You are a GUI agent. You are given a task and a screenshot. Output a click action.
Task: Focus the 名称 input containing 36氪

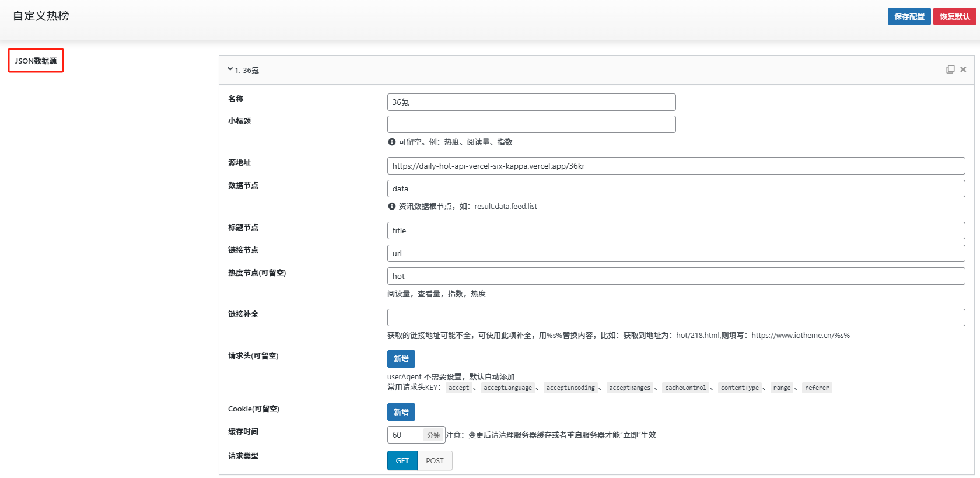pyautogui.click(x=531, y=102)
